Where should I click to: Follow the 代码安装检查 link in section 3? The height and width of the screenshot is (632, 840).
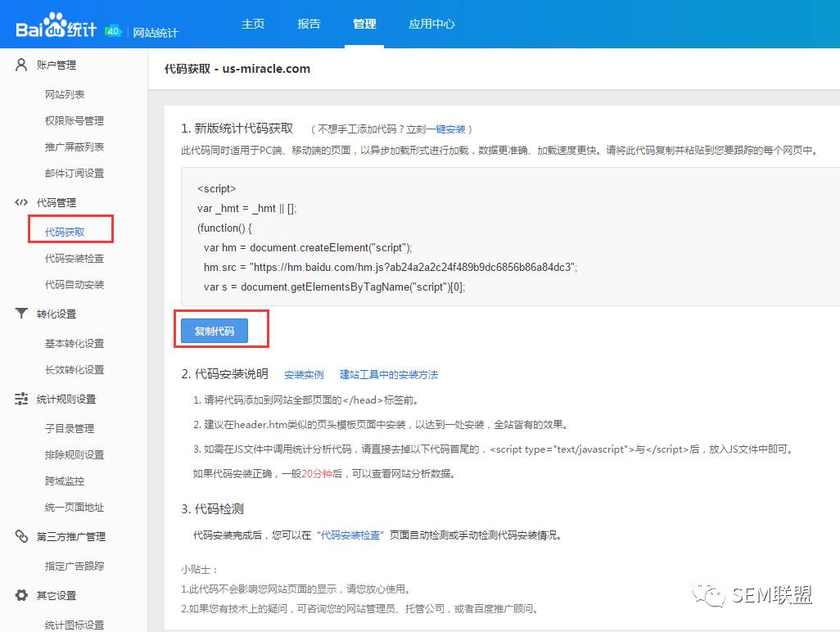pos(350,535)
